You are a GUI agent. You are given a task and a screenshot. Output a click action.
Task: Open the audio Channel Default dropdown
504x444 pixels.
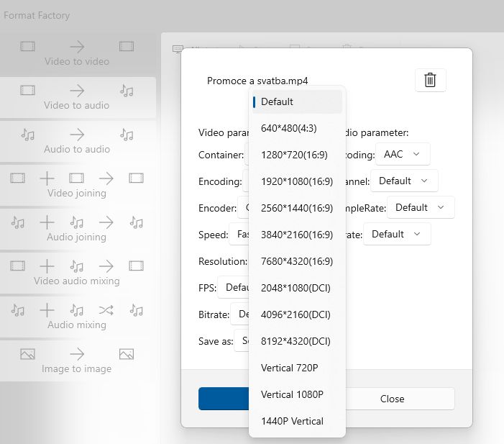[x=404, y=181]
